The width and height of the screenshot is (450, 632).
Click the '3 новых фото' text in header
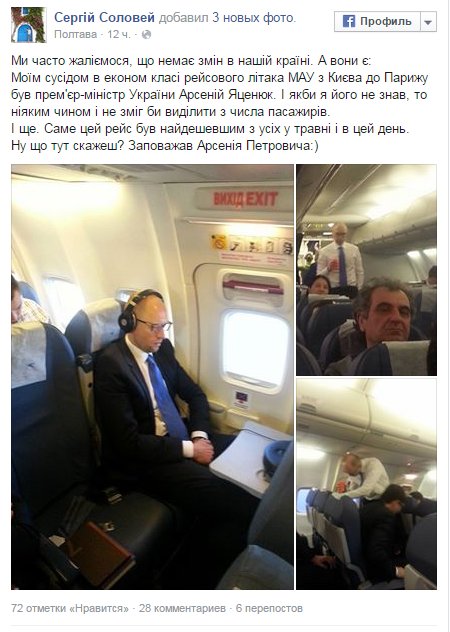point(254,18)
